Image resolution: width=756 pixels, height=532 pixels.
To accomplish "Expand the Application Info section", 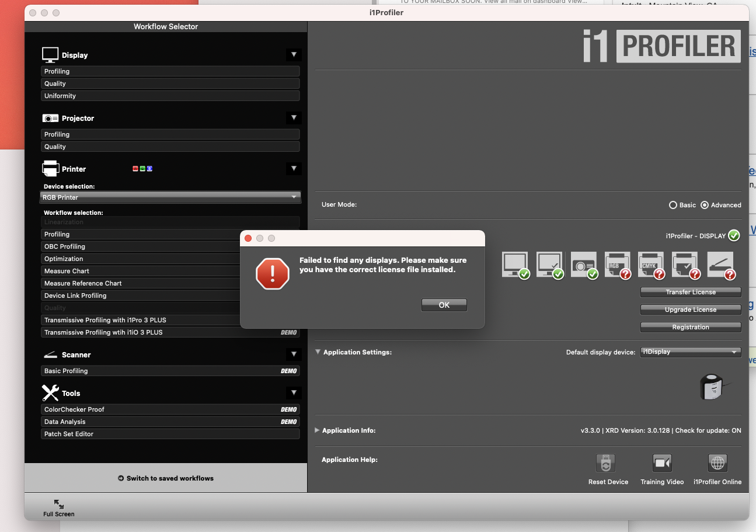I will pos(318,430).
